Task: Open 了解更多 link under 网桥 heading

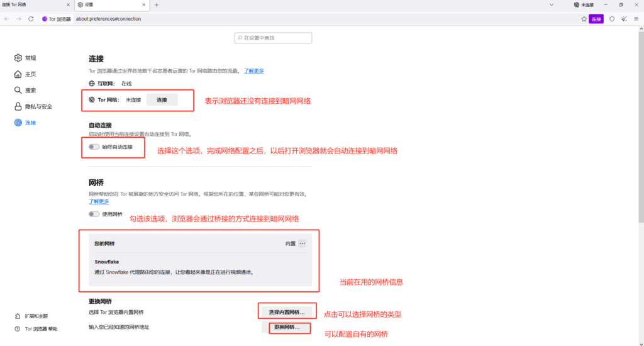Action: (x=99, y=201)
